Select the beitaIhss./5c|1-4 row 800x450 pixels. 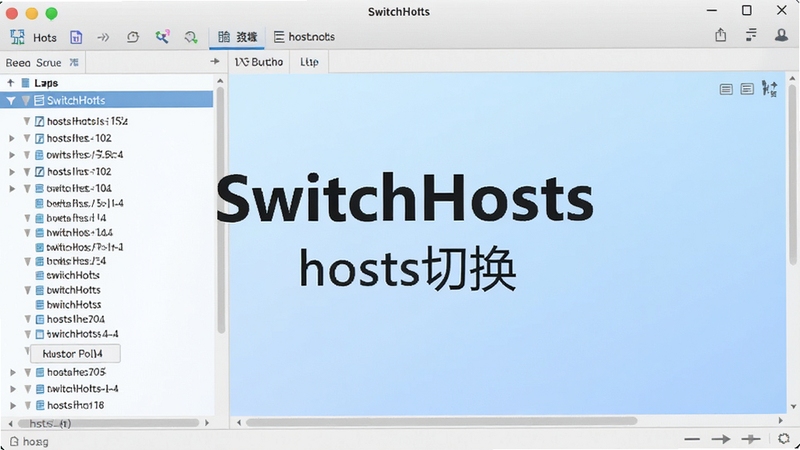coord(107,204)
